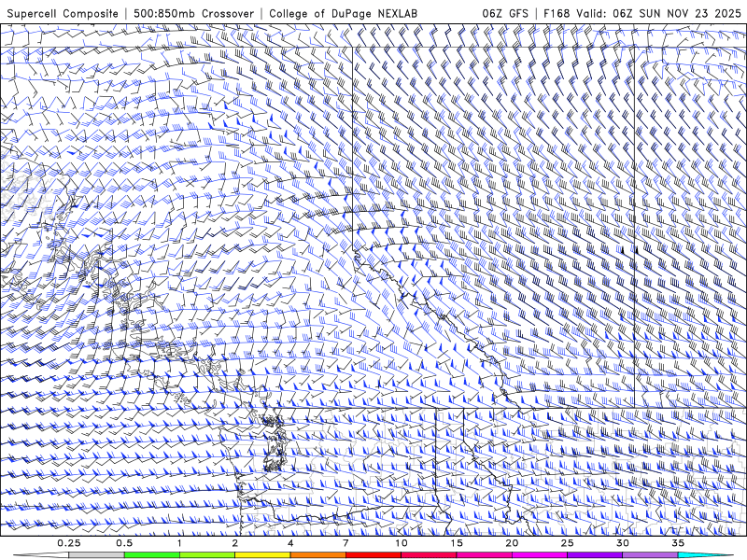The height and width of the screenshot is (560, 747).
Task: Click the colorbar label reading 25
Action: pos(567,543)
